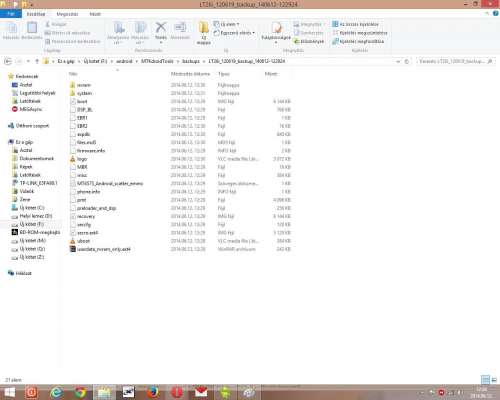The width and height of the screenshot is (500, 400).
Task: Click the address bar refresh icon
Action: pyautogui.click(x=407, y=61)
